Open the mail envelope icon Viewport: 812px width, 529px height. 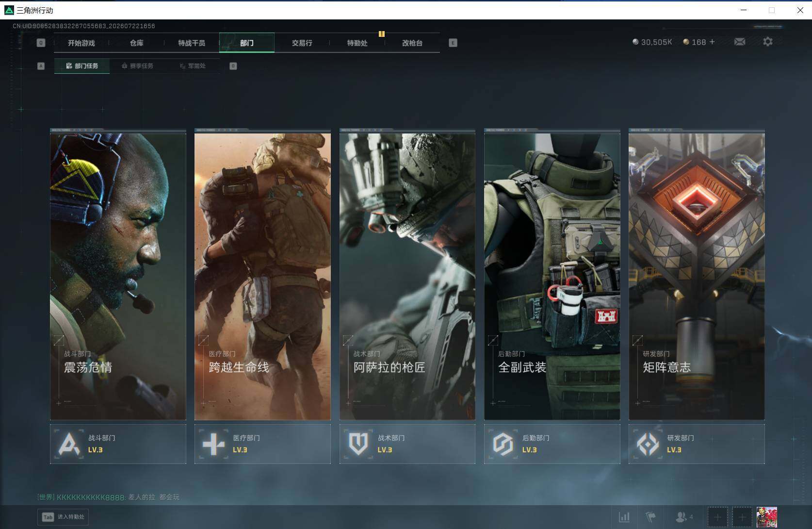740,42
